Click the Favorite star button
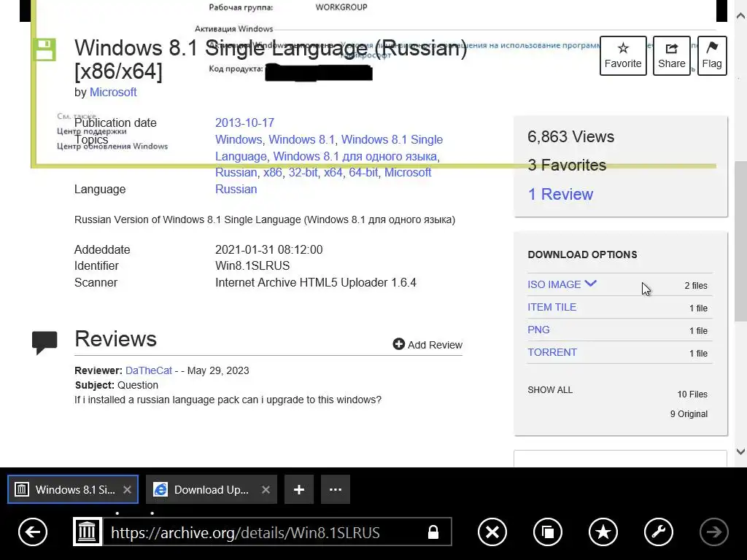Screen dimensions: 747x560 coord(623,55)
